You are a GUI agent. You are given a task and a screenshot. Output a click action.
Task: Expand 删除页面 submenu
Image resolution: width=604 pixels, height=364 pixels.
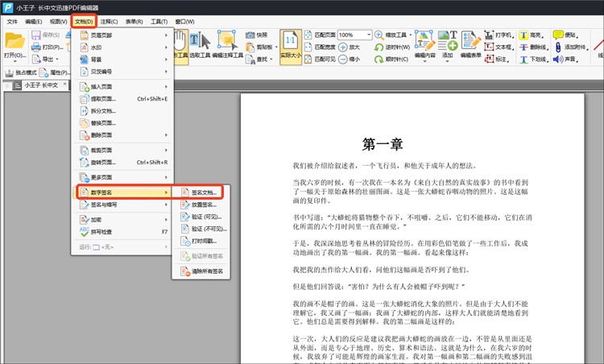[x=123, y=135]
